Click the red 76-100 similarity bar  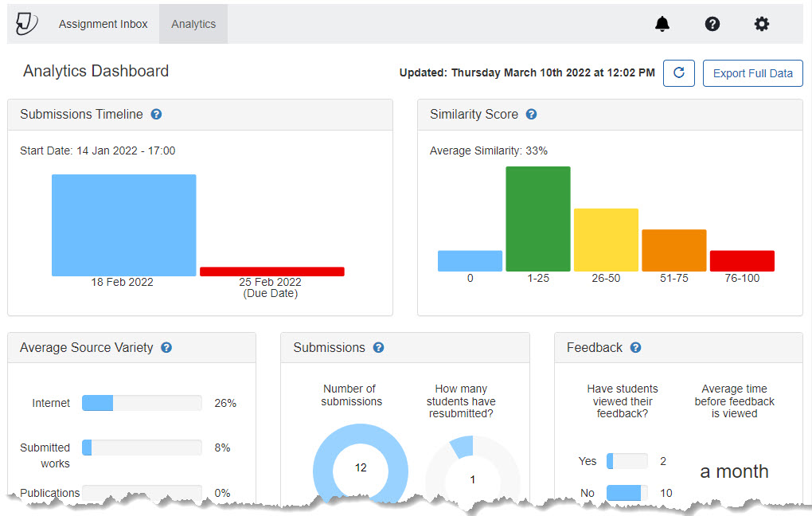(742, 261)
